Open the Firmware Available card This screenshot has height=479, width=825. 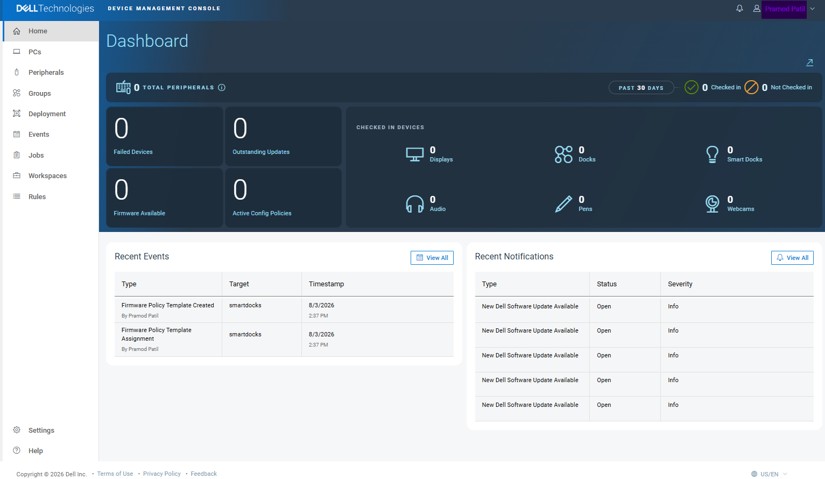click(x=165, y=198)
